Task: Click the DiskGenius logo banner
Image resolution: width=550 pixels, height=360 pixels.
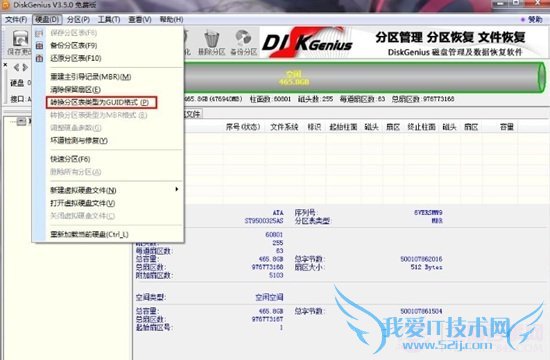Action: [x=308, y=43]
